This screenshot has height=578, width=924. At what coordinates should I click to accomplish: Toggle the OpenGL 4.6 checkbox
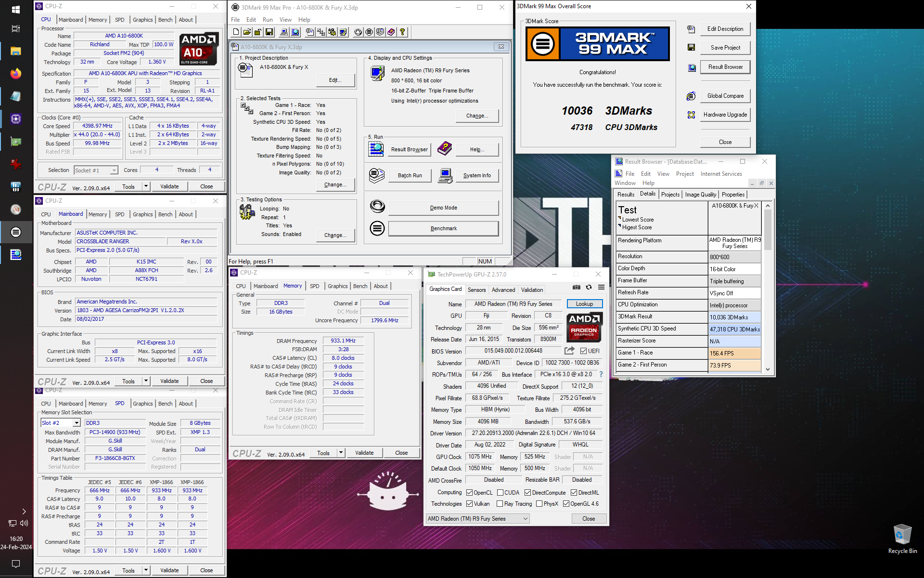click(566, 504)
